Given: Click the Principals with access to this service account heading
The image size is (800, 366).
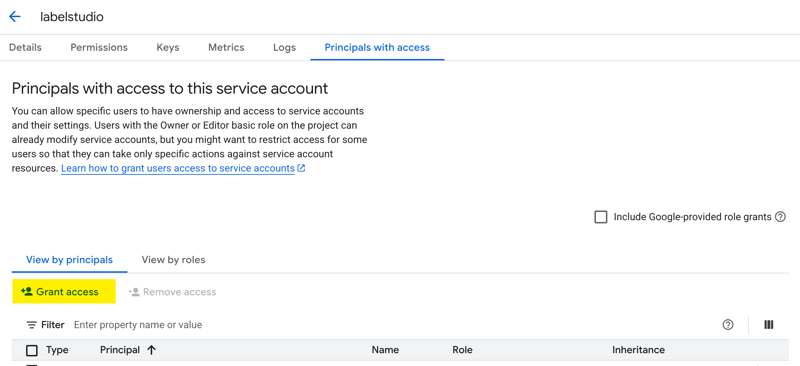Looking at the screenshot, I should pos(170,89).
